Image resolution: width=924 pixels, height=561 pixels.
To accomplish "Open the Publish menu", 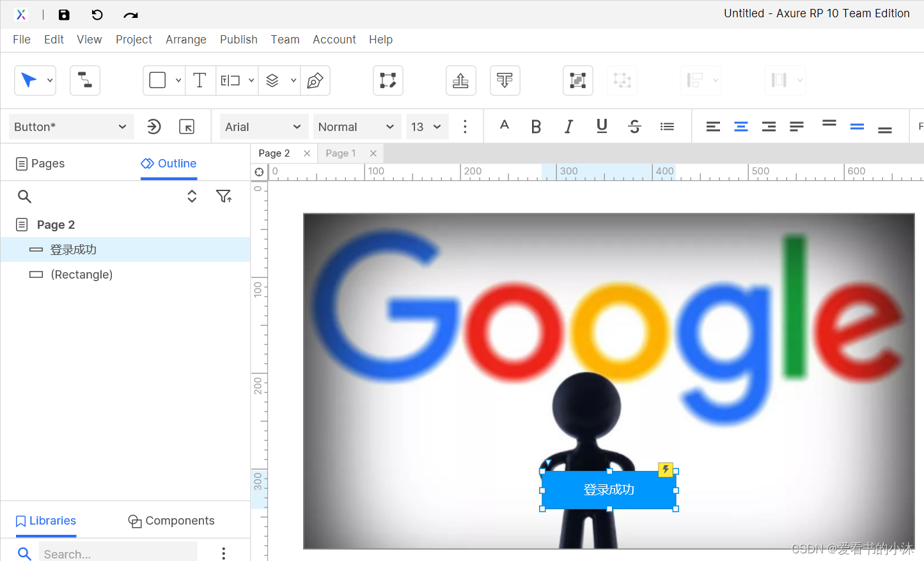I will tap(239, 40).
